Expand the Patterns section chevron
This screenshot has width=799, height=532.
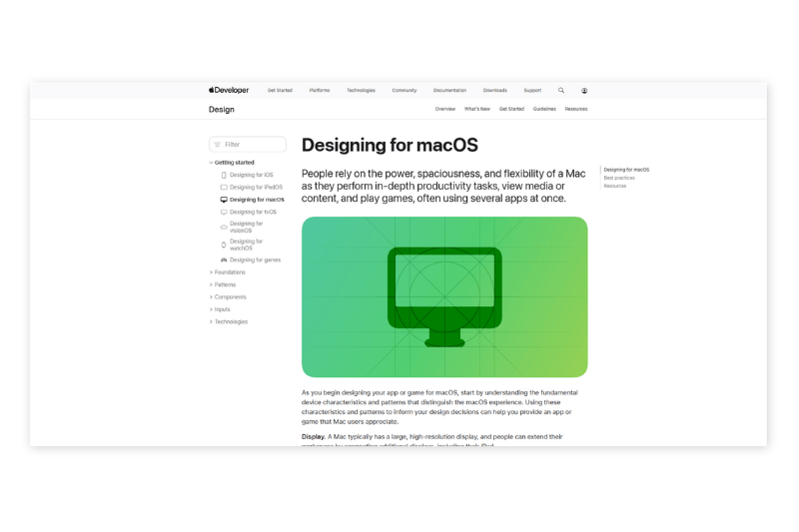(x=211, y=284)
